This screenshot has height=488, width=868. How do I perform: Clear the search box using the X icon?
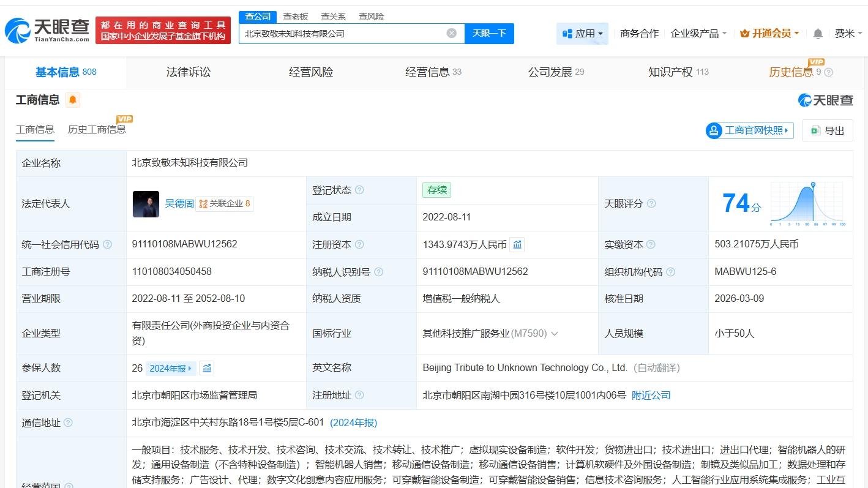point(452,34)
